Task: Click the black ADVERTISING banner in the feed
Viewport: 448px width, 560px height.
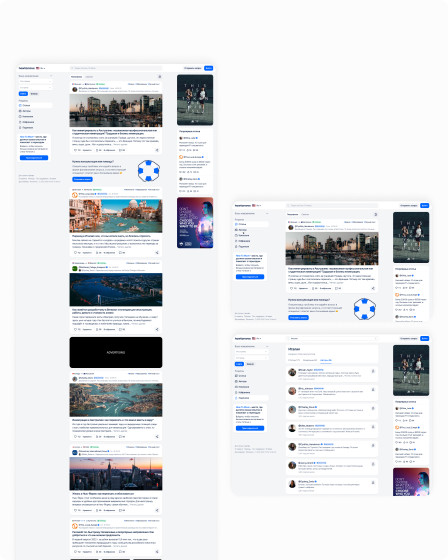Action: [x=116, y=352]
